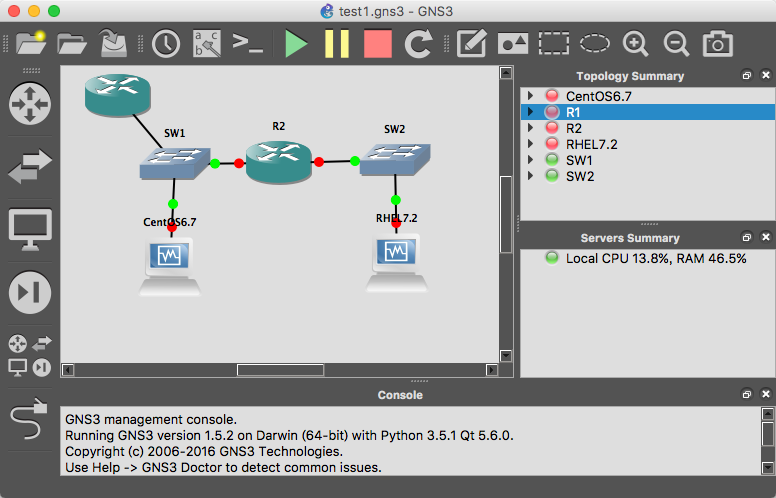The width and height of the screenshot is (776, 498).
Task: Click the Zoom out magnifier
Action: coord(676,44)
